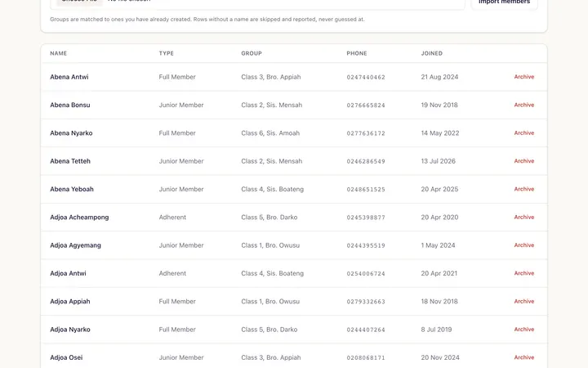Click phone number 0279332663
This screenshot has width=588, height=368.
point(366,302)
